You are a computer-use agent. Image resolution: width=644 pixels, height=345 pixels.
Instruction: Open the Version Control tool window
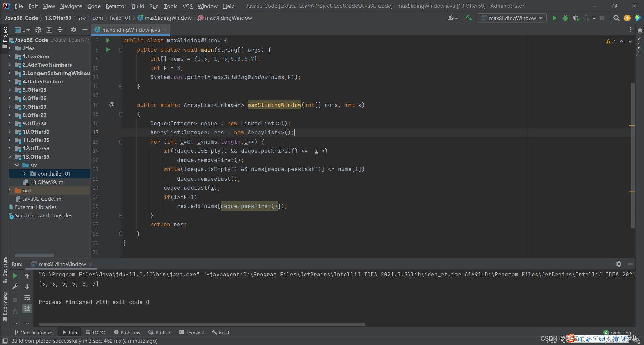point(34,332)
